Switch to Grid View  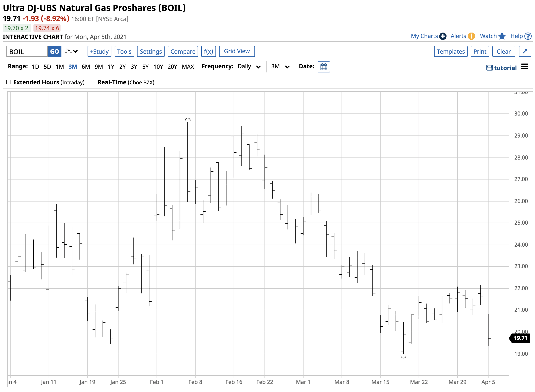[x=237, y=52]
